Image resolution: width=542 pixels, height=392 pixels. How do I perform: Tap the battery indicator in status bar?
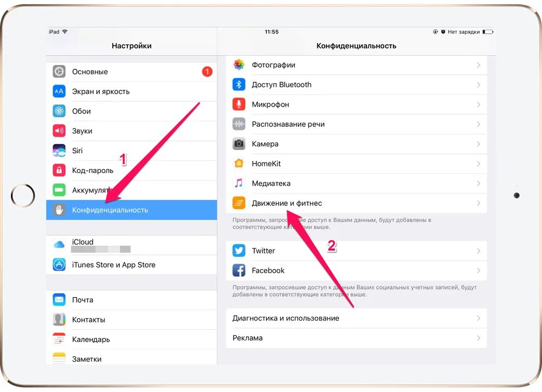point(488,32)
